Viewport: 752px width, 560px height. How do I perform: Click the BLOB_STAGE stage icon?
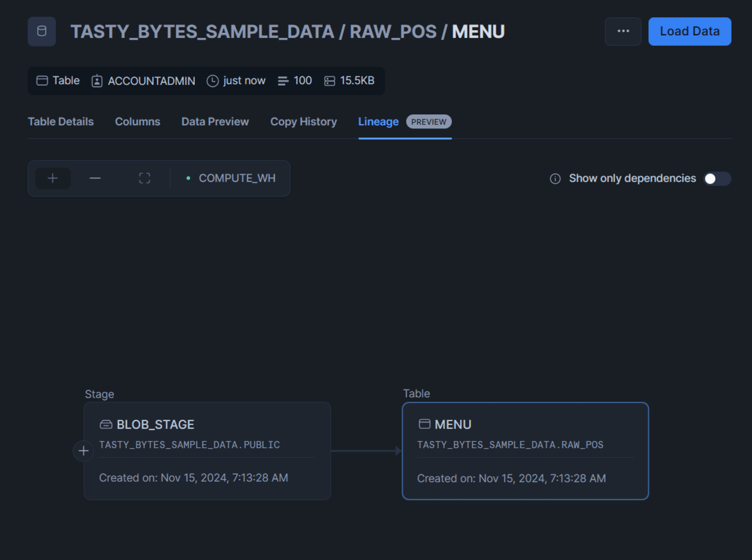(106, 423)
